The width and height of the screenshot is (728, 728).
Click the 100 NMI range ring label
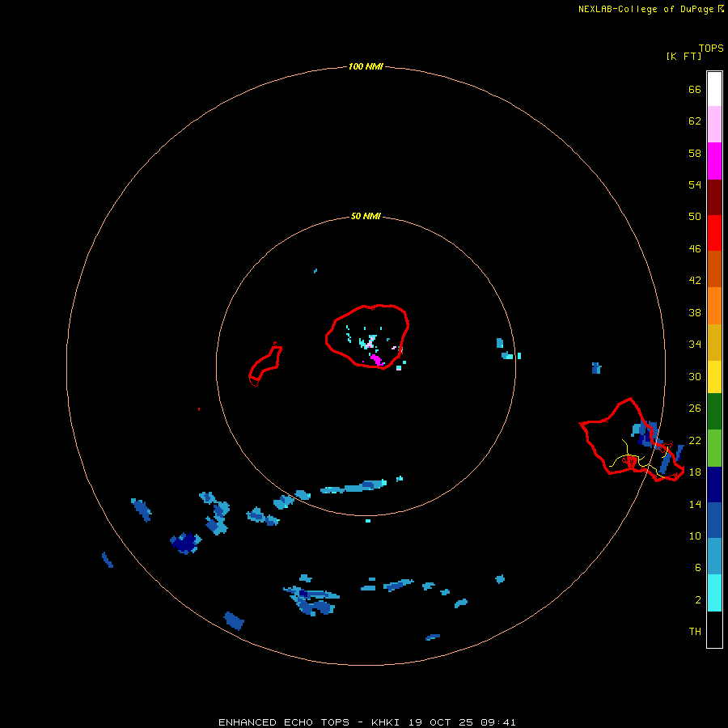click(x=366, y=66)
